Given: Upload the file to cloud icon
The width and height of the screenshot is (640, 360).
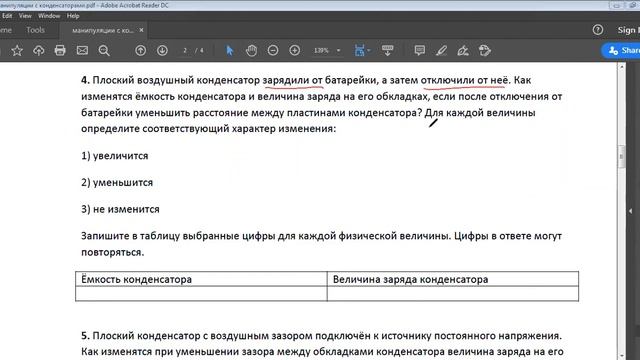Looking at the screenshot, I should point(38,51).
